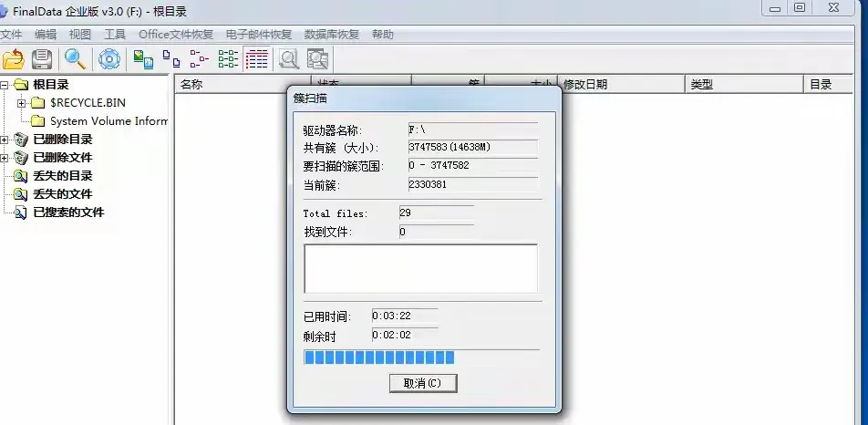Image resolution: width=868 pixels, height=425 pixels.
Task: Click the scan range value 0 - 3747582
Action: pyautogui.click(x=472, y=165)
